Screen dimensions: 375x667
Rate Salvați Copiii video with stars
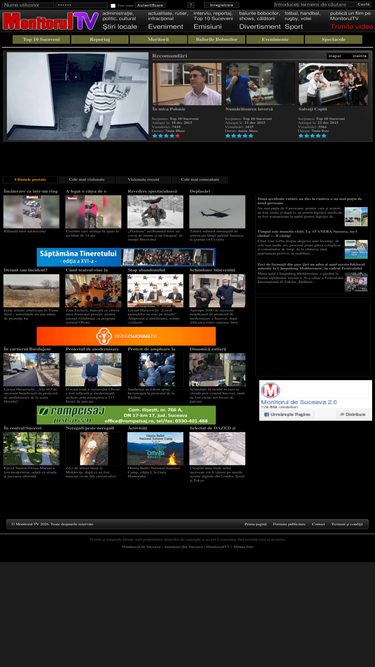pyautogui.click(x=312, y=136)
